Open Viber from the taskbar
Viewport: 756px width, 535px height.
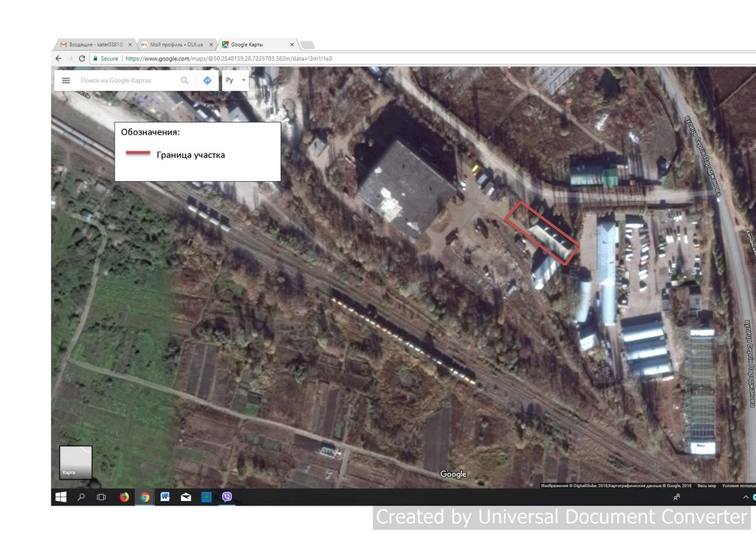227,497
